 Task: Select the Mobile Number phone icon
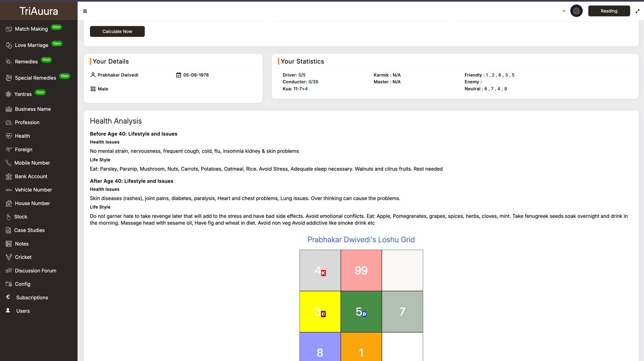coord(8,163)
